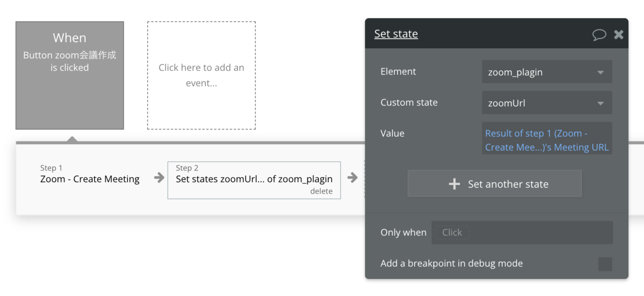Click the event pointer triangle under When
This screenshot has height=296, width=644.
[72, 139]
